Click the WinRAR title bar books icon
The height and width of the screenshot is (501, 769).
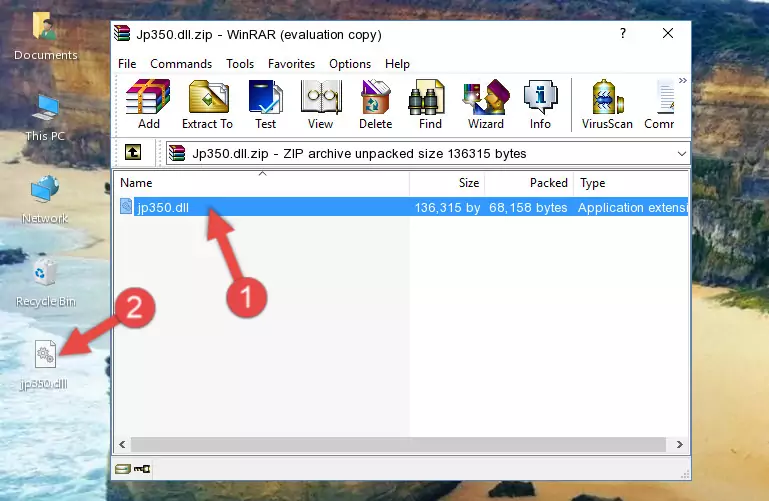(x=122, y=34)
